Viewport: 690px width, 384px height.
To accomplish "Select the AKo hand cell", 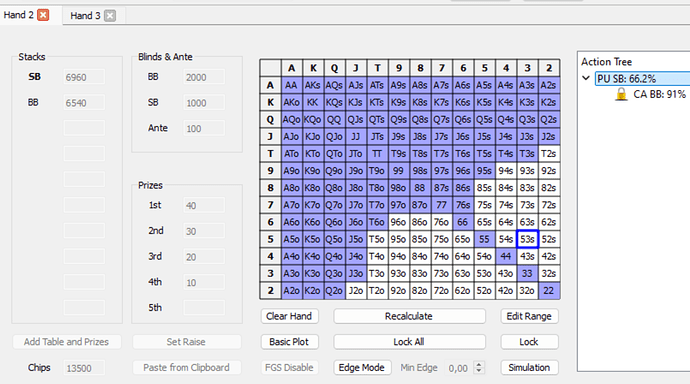I will [x=291, y=102].
